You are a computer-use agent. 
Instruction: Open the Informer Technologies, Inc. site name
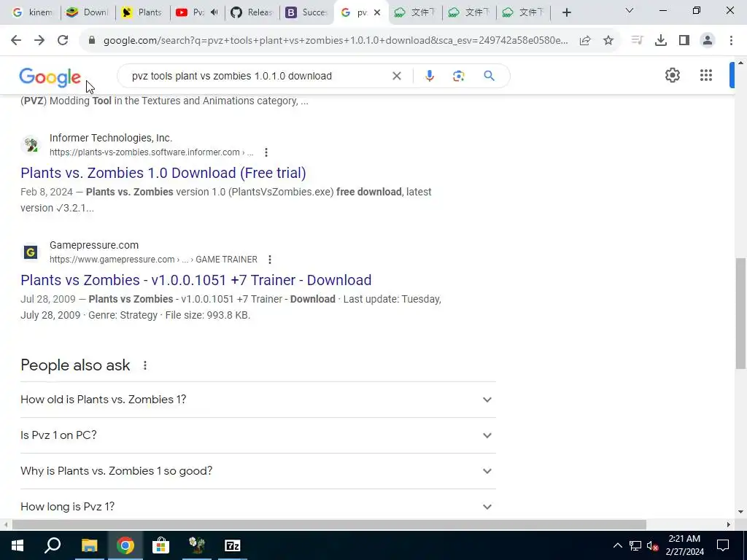(111, 138)
